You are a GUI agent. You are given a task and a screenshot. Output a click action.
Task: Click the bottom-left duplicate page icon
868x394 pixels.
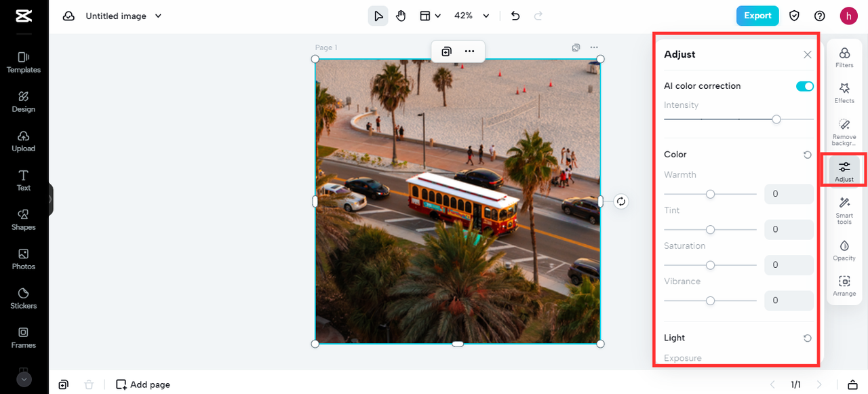tap(63, 385)
